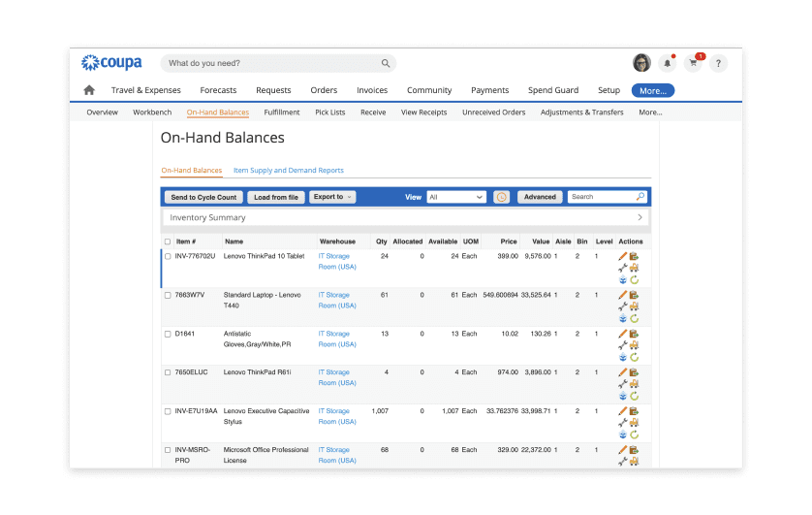Tick checkbox for item INV-776702U

click(168, 256)
